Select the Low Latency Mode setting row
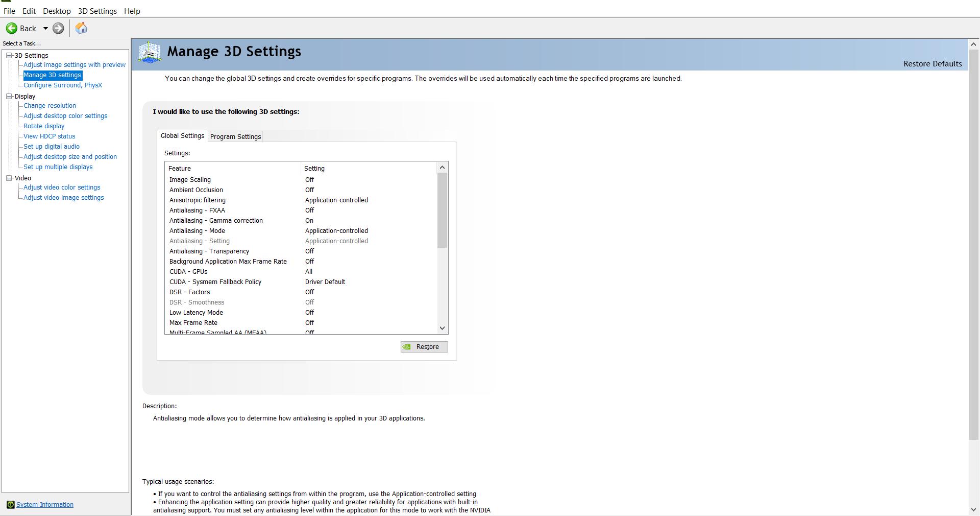Viewport: 980px width, 516px height. point(196,313)
